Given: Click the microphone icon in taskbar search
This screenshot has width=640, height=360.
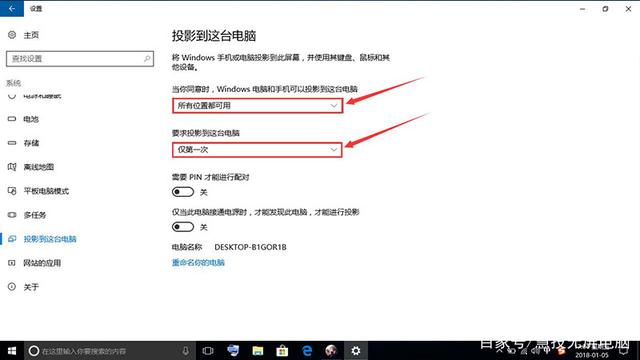Looking at the screenshot, I should tap(185, 351).
